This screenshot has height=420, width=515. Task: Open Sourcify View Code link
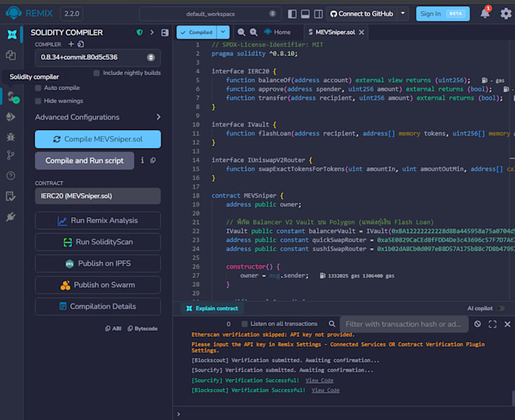coord(320,381)
